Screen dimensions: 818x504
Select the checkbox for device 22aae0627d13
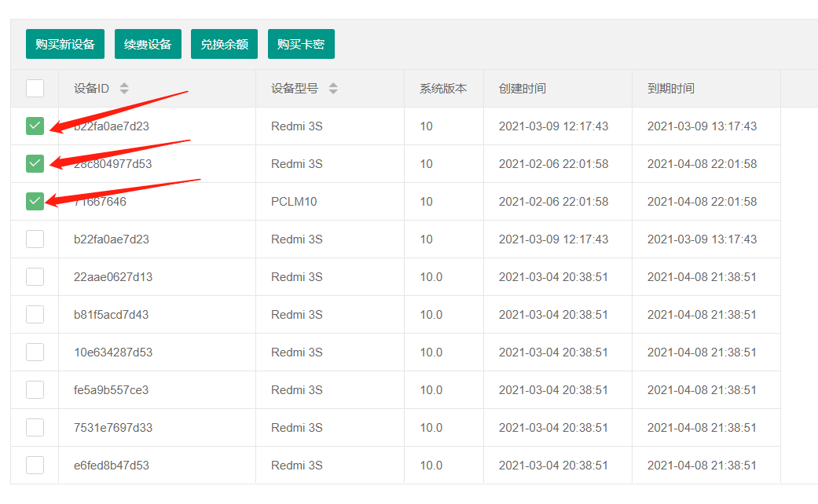click(x=35, y=277)
